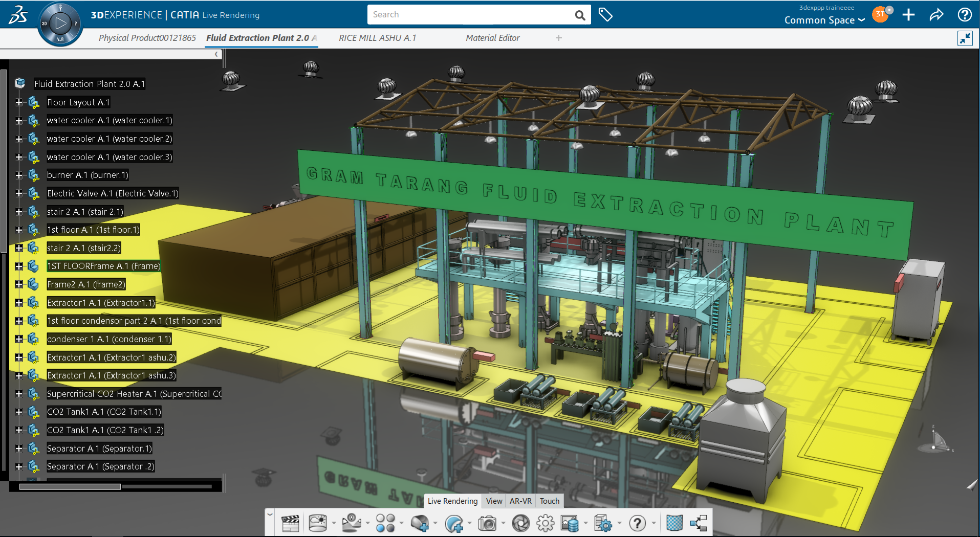Open the camera snapshot dropdown arrow
Screen dimensions: 980x537
503,523
